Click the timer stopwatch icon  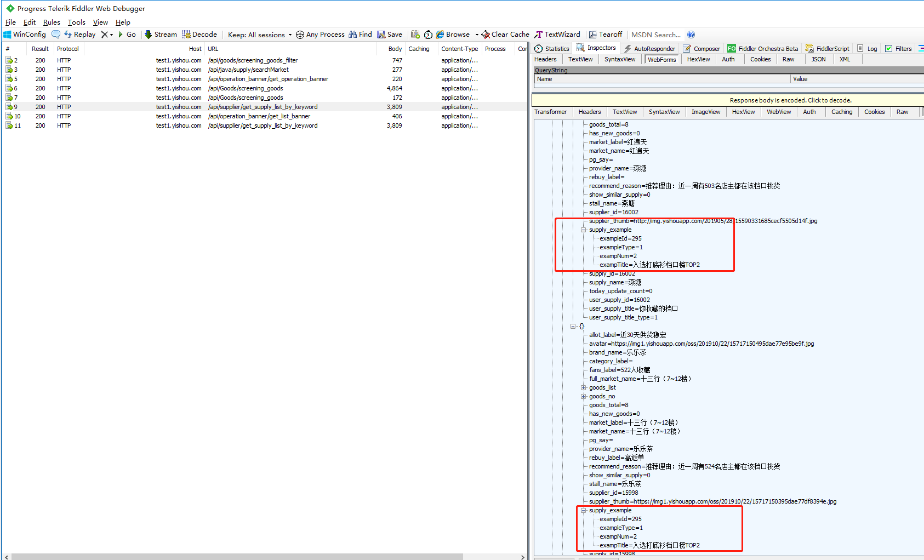428,35
